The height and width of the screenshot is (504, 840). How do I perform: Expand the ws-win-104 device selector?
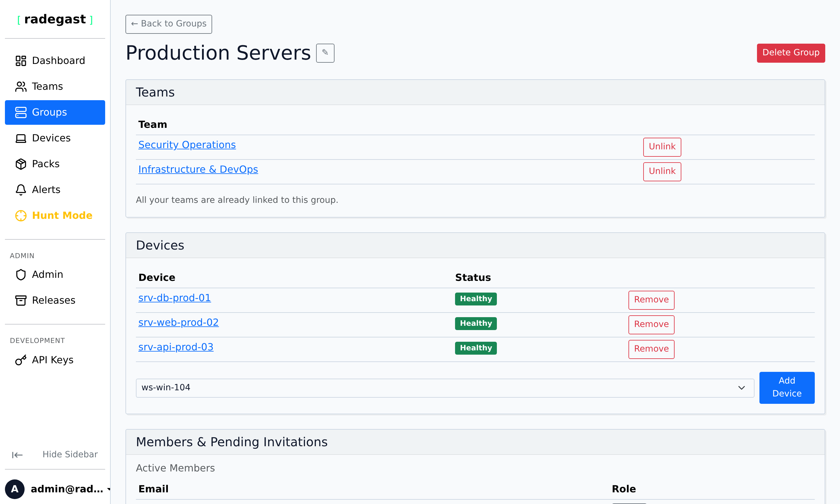tap(445, 388)
